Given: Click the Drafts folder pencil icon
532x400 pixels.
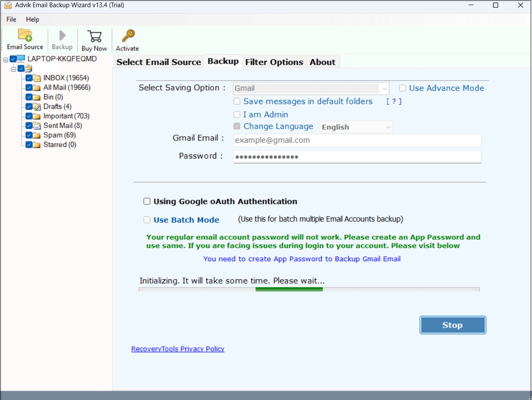Looking at the screenshot, I should tap(37, 107).
